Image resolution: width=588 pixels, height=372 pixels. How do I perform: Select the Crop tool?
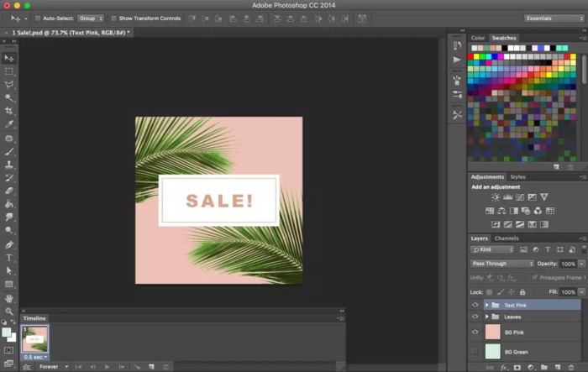pyautogui.click(x=9, y=111)
